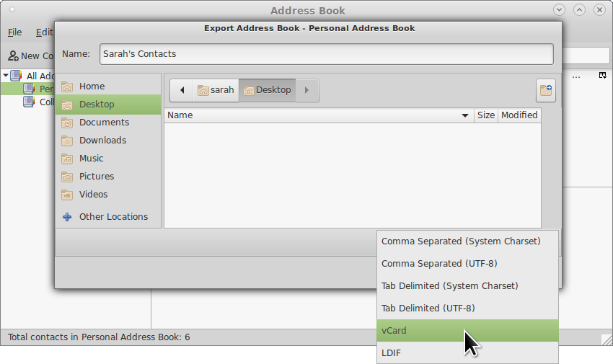The height and width of the screenshot is (364, 613).
Task: Select LDIF format option
Action: [392, 353]
